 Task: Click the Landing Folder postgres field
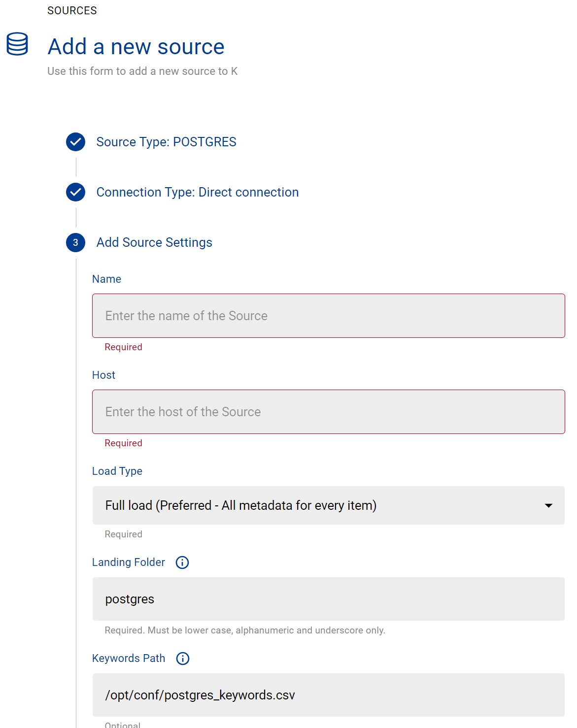(328, 599)
